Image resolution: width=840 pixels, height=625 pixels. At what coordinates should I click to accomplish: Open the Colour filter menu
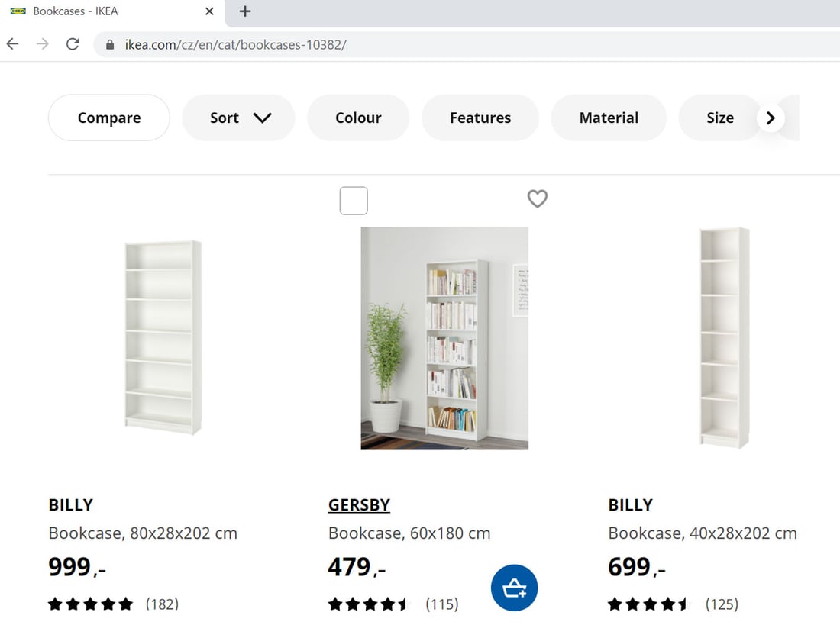(357, 118)
